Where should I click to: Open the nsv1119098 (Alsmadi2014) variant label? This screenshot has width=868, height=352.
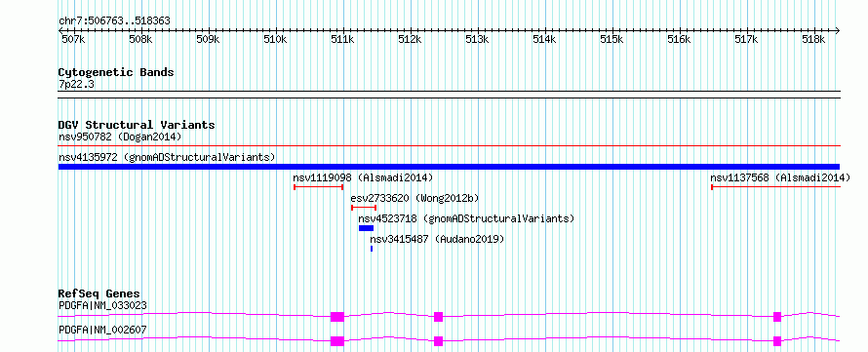pos(363,177)
